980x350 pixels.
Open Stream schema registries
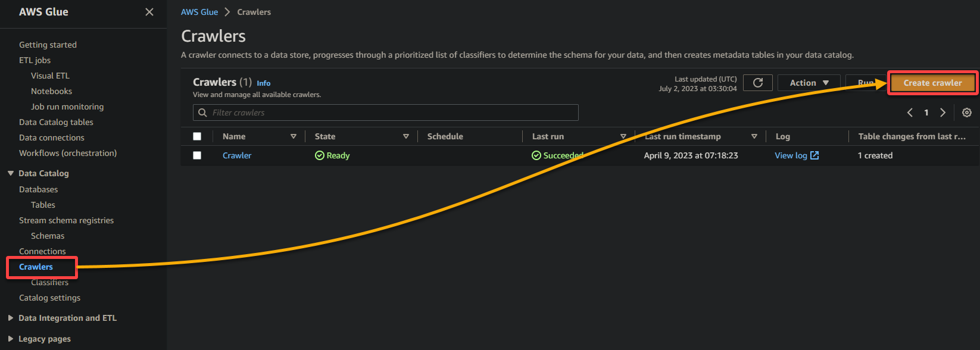coord(66,220)
